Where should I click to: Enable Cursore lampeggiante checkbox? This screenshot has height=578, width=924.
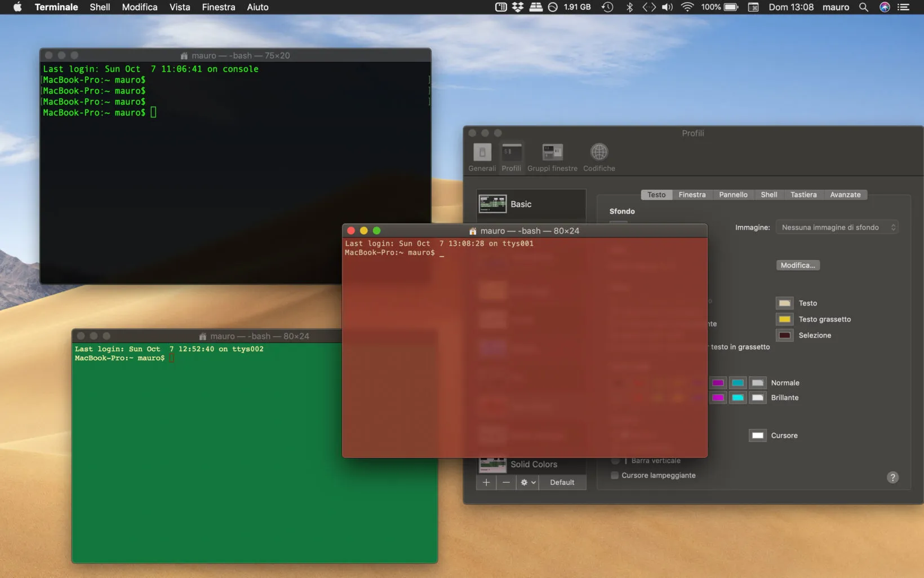pyautogui.click(x=615, y=475)
